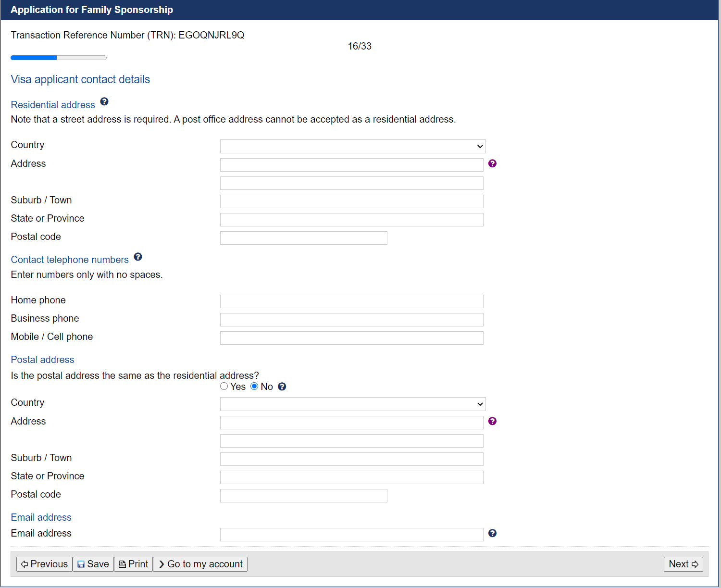Focus residential Suburb / Town field
The height and width of the screenshot is (588, 721).
352,201
